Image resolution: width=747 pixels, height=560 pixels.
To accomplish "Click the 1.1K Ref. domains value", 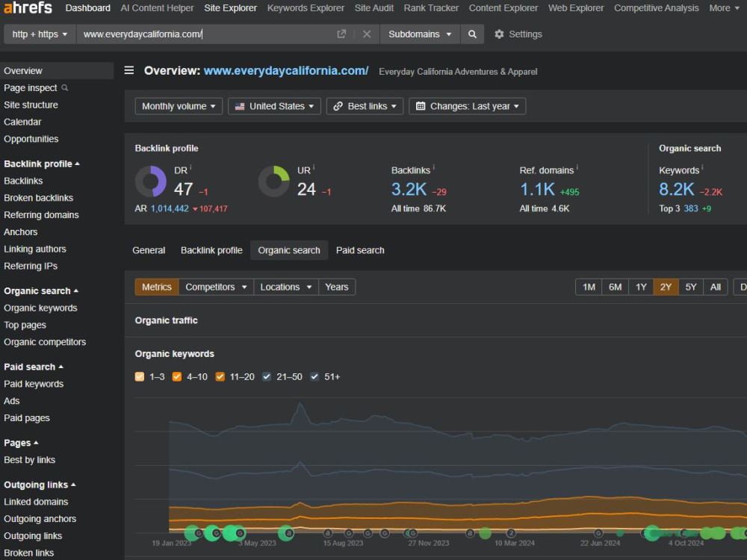I will tap(537, 190).
